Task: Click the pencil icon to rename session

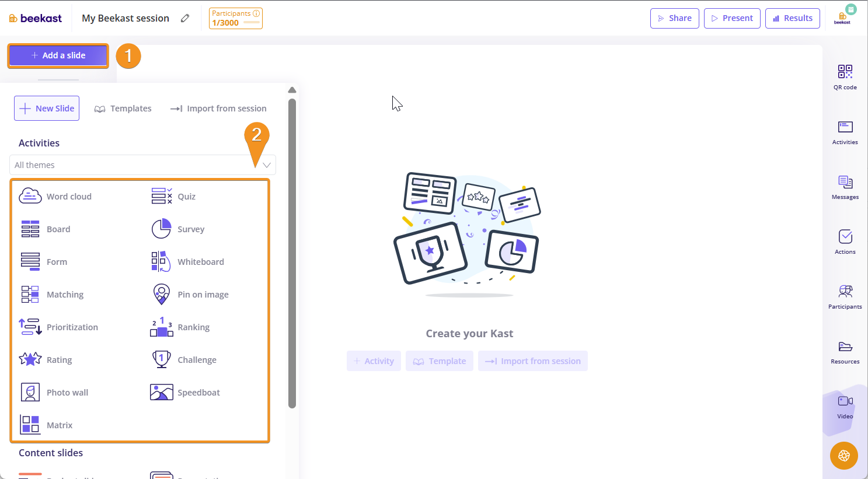Action: pyautogui.click(x=185, y=18)
